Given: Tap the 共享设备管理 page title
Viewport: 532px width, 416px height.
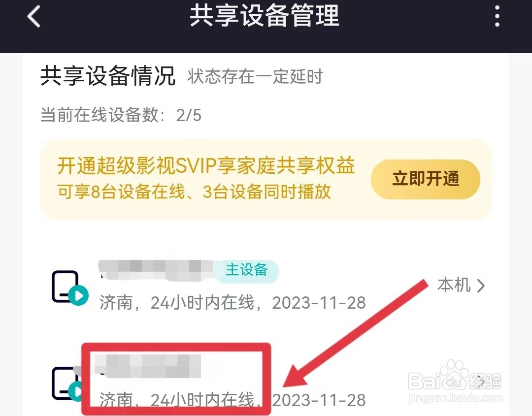Looking at the screenshot, I should 265,16.
